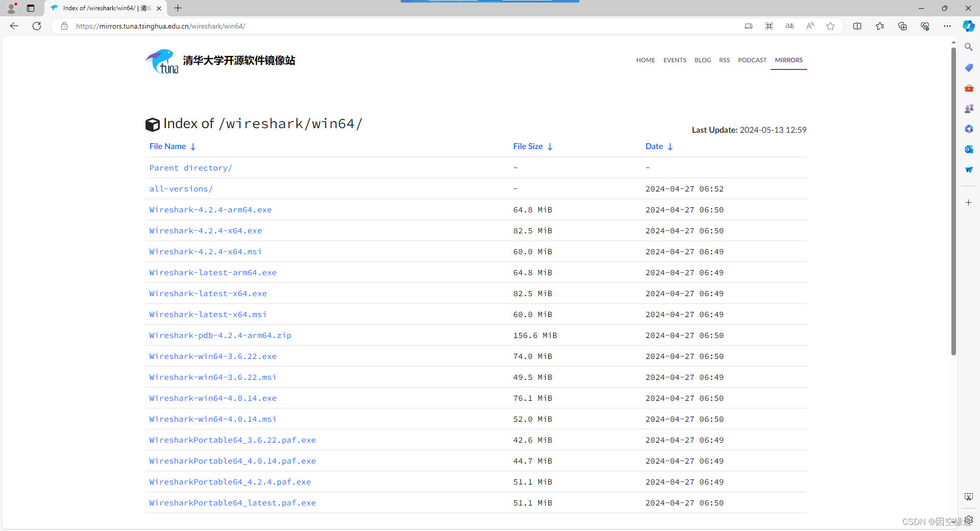The height and width of the screenshot is (531, 980).
Task: Open the Microsoft 365 sidebar icon
Action: [x=969, y=129]
